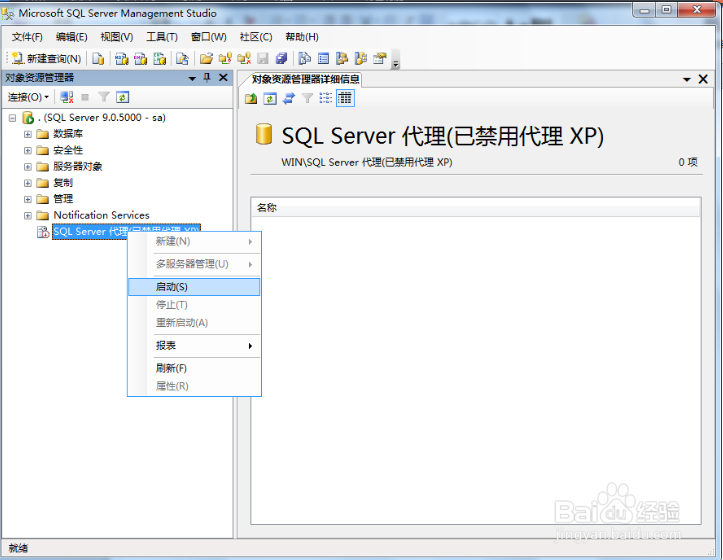Select the server root node (SQL Server 9.0.5000 - sa)
The height and width of the screenshot is (560, 723).
[101, 118]
